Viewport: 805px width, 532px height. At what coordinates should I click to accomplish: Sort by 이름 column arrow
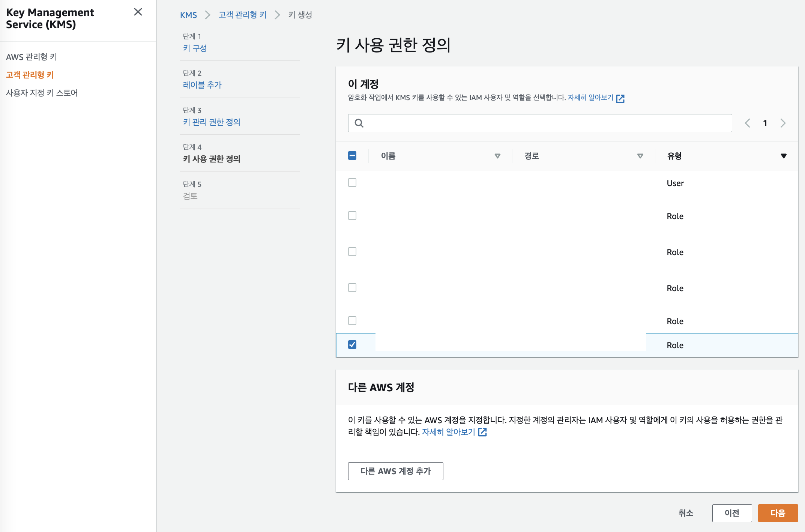coord(497,156)
